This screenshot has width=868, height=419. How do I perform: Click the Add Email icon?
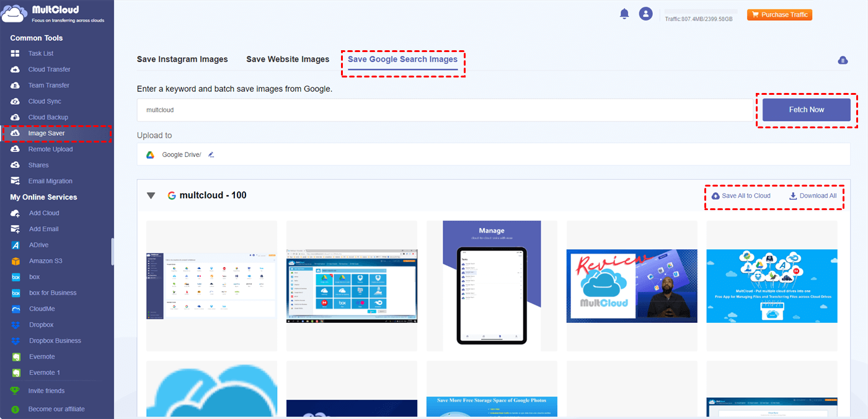(15, 229)
